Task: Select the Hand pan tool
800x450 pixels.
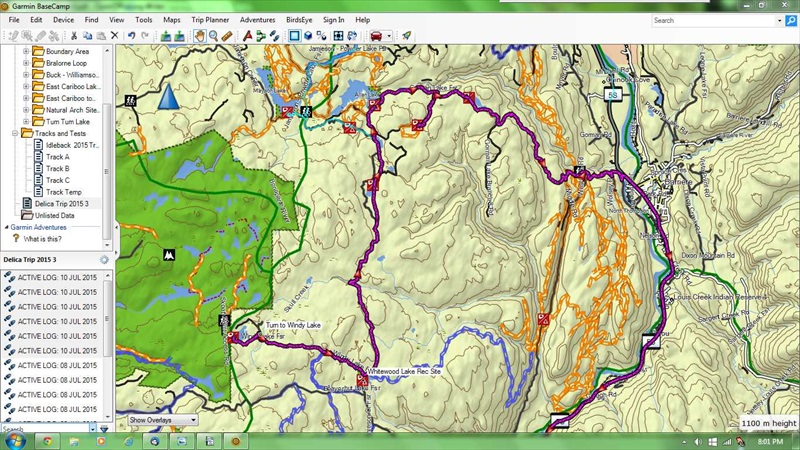Action: tap(199, 36)
